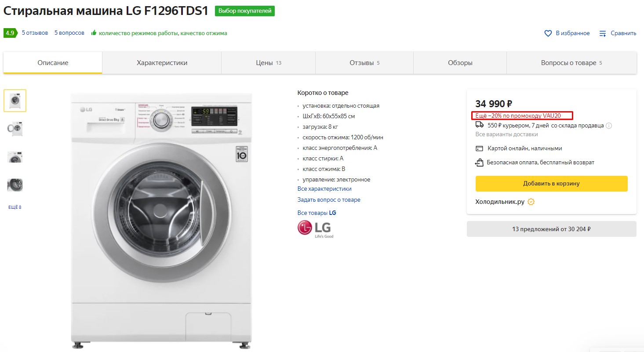Click Задать вопрос о товаре link
Screen dimensions: 644x352
click(329, 200)
